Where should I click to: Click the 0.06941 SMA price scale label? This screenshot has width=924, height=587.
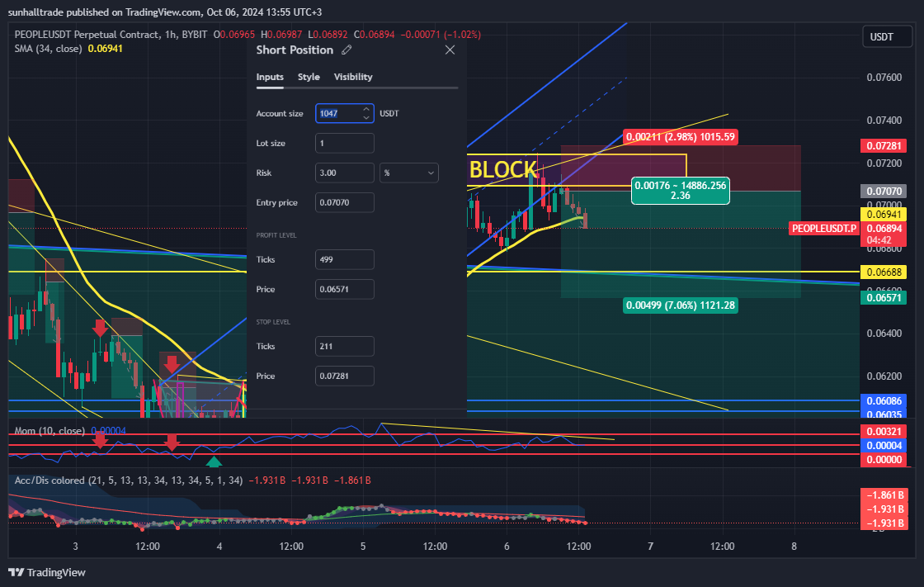coord(884,214)
